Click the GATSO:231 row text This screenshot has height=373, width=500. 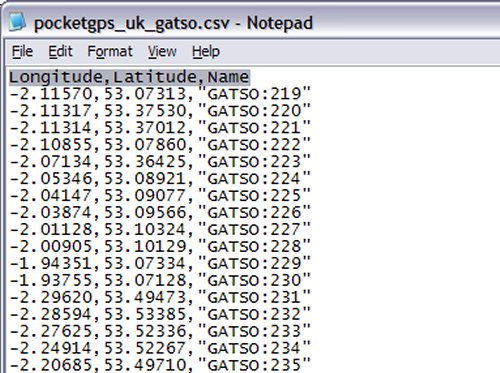pyautogui.click(x=160, y=297)
